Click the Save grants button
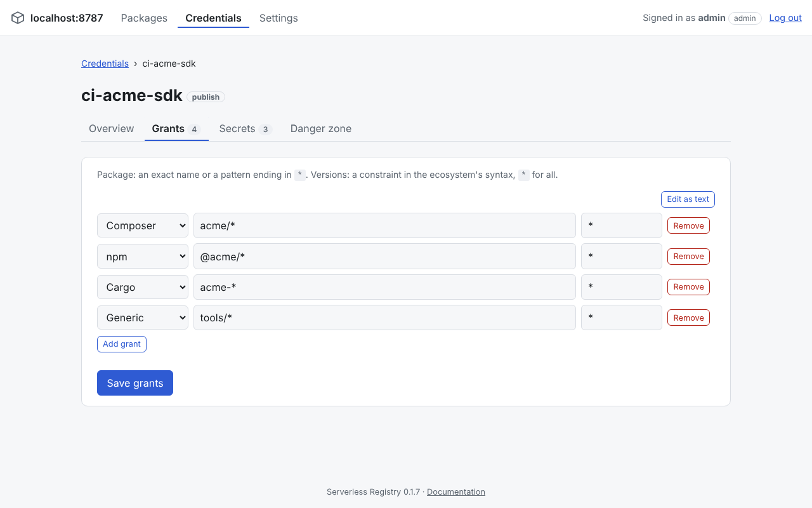The image size is (812, 508). 135,383
